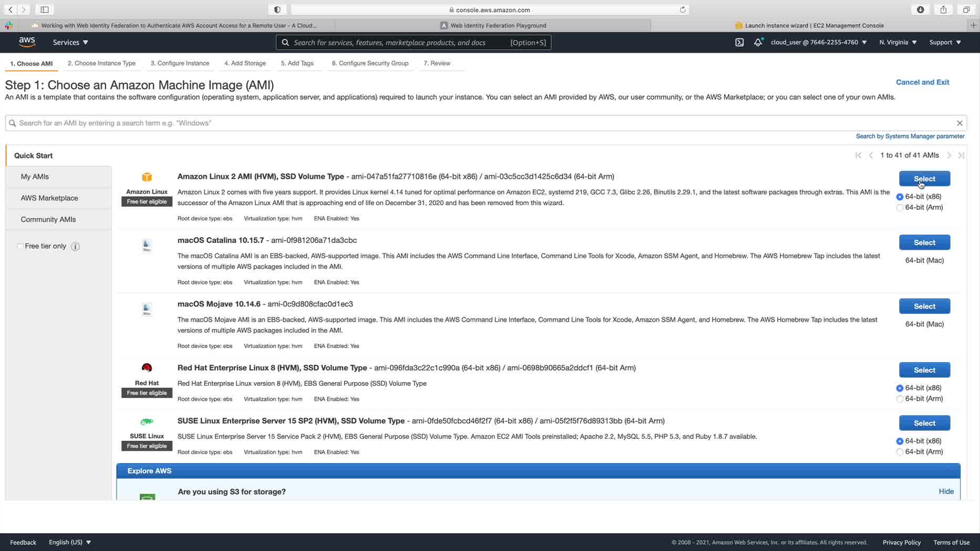Select 64-bit (x86) for Red Hat
The image size is (980, 551).
[900, 388]
